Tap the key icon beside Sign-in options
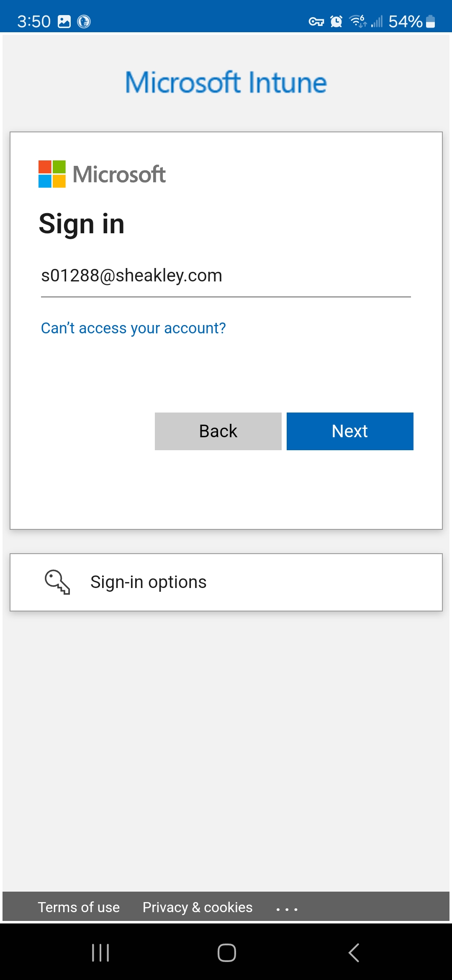Image resolution: width=452 pixels, height=980 pixels. click(57, 582)
